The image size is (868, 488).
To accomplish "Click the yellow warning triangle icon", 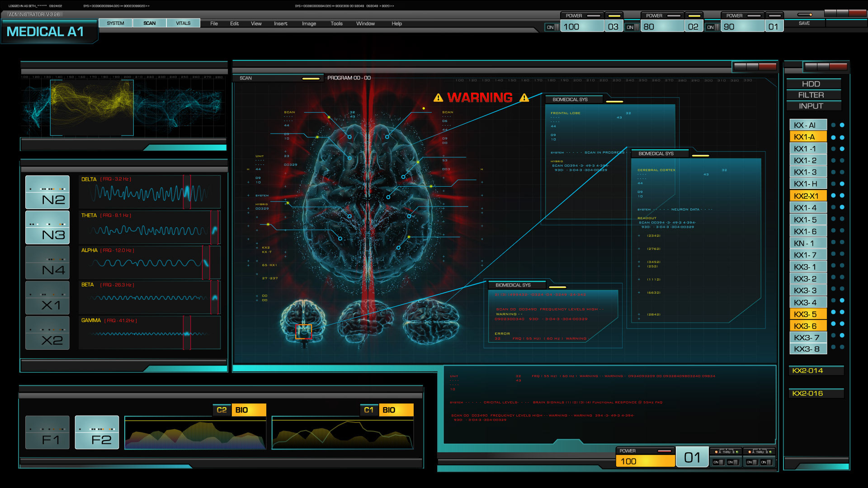I will 438,98.
